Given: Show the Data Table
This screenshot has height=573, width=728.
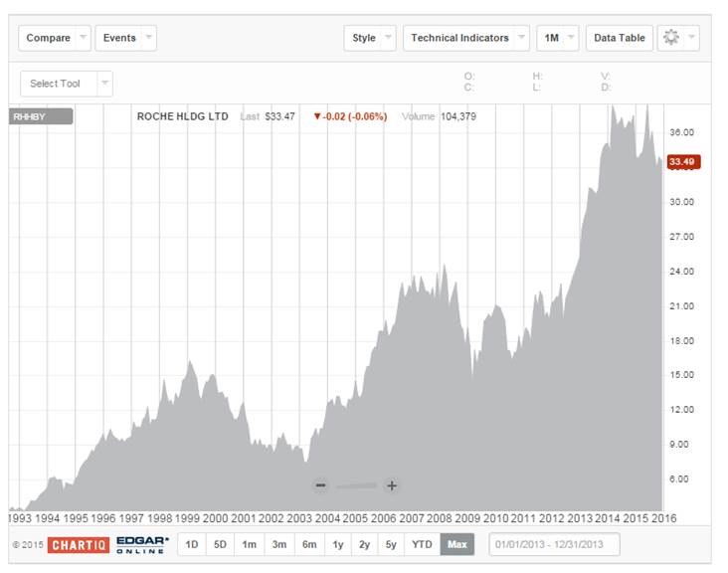Looking at the screenshot, I should (x=619, y=38).
